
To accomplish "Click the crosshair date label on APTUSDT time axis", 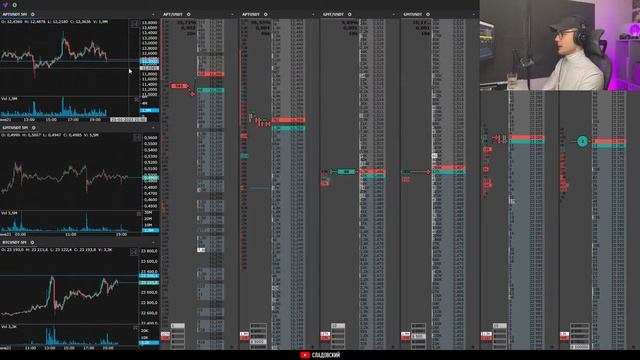I will 128,120.
